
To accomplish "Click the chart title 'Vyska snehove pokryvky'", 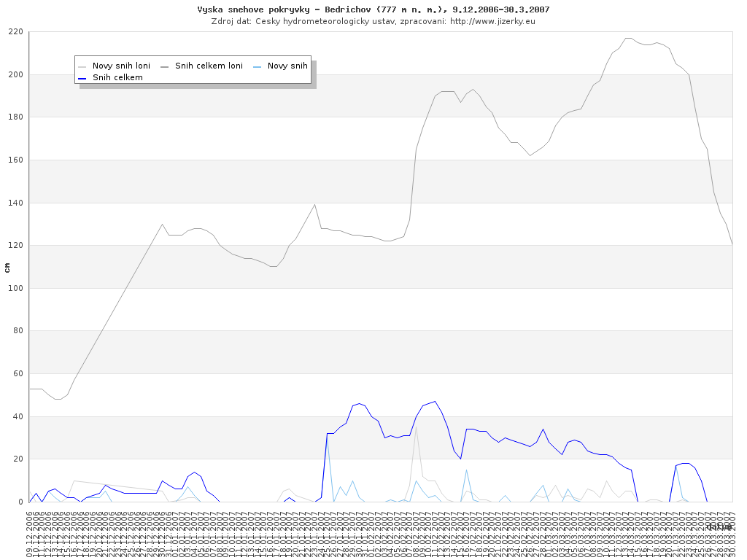I will coord(373,9).
